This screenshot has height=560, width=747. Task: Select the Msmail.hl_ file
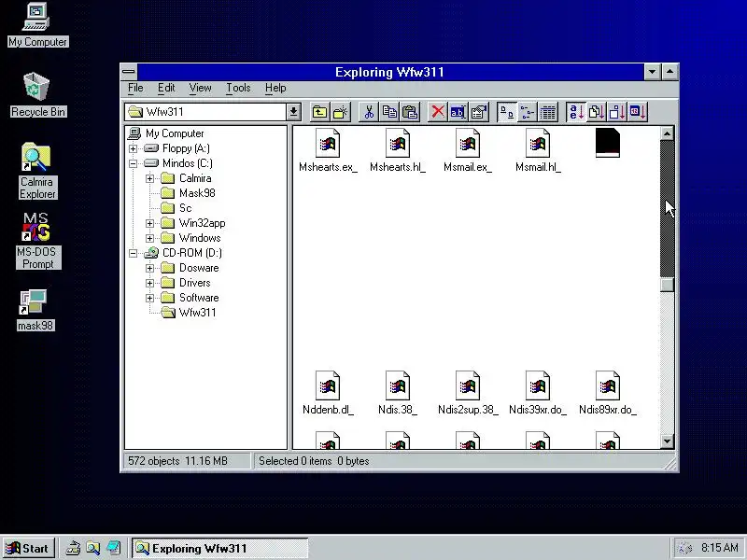tap(538, 150)
